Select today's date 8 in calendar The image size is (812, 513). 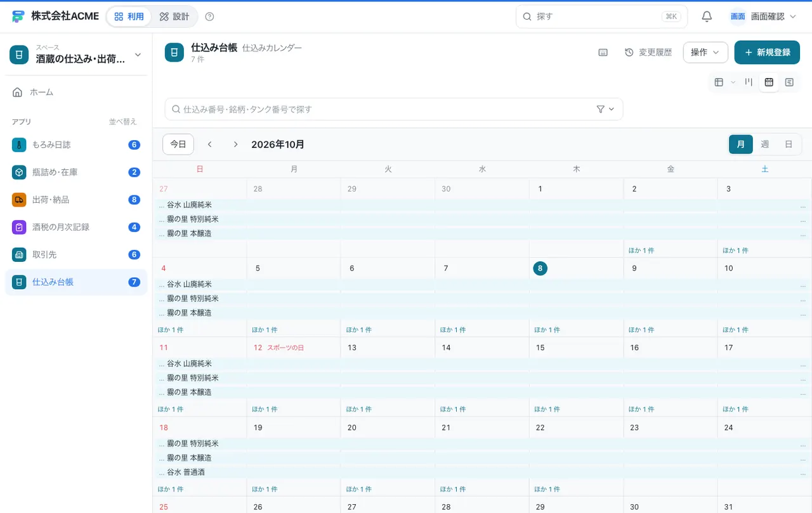coord(540,268)
